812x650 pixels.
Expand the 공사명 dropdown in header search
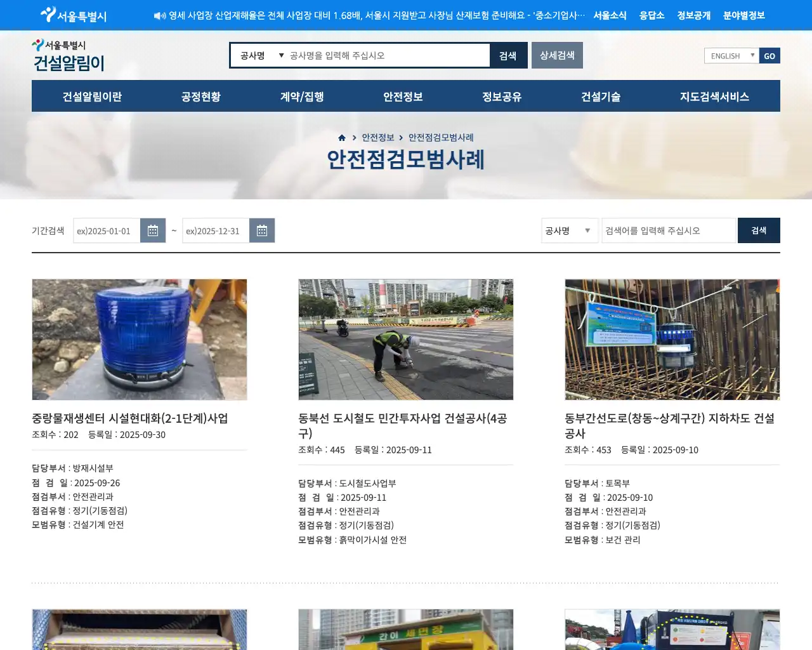(261, 56)
